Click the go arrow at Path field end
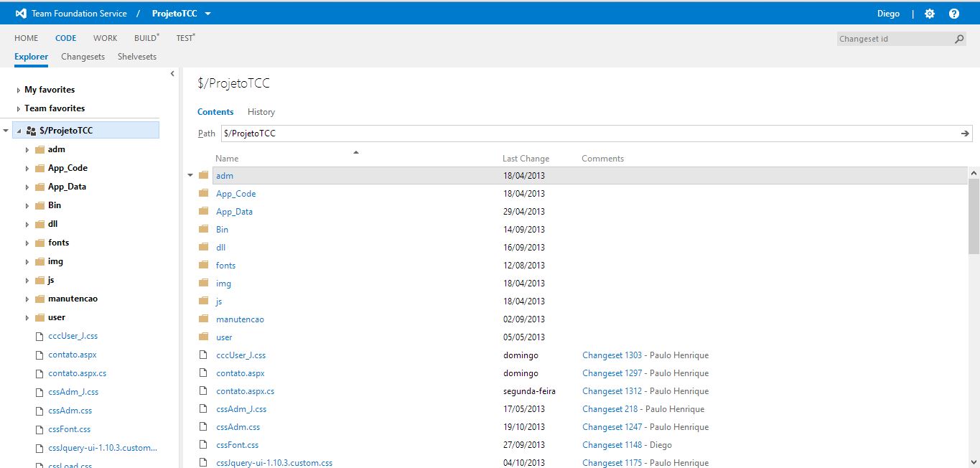 [966, 134]
